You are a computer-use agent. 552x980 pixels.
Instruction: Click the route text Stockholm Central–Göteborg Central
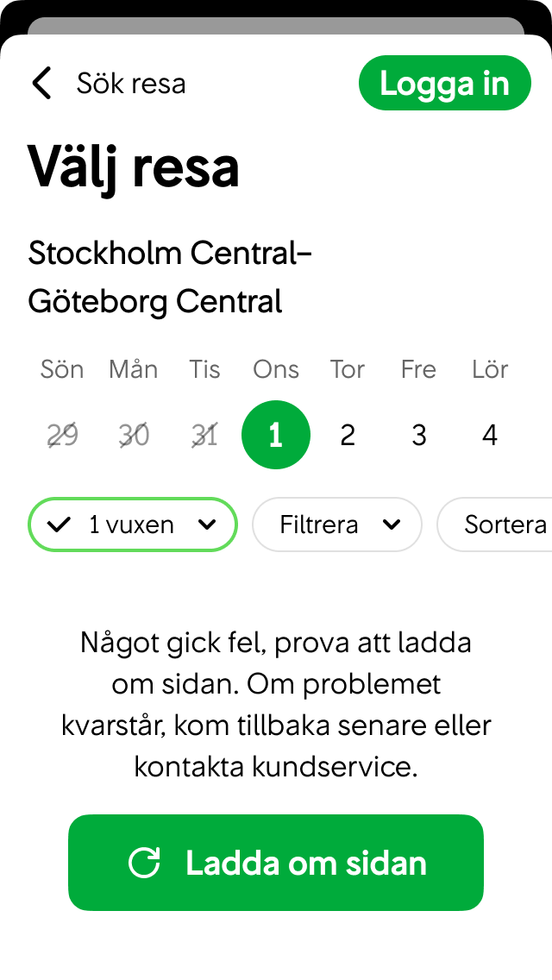tap(169, 277)
